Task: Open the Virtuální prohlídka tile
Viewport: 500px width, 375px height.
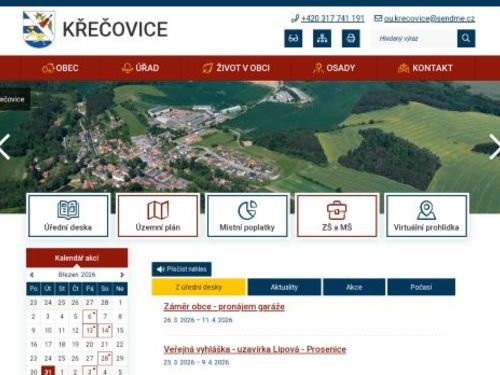Action: click(426, 216)
